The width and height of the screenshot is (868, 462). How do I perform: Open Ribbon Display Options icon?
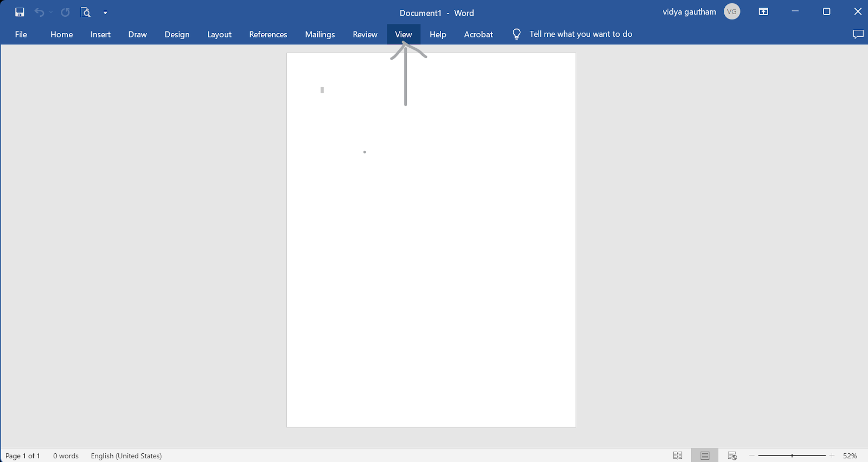[763, 11]
